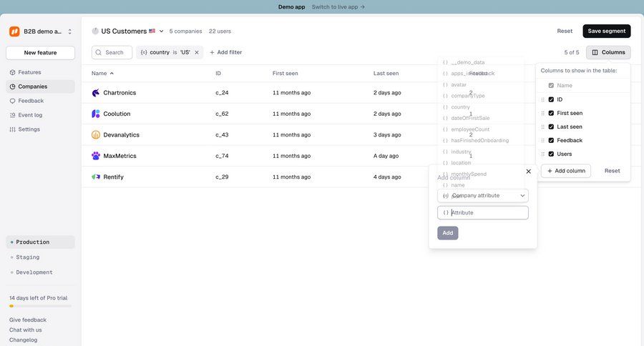644x346 pixels.
Task: Click the US Customers segment circle icon
Action: point(95,31)
